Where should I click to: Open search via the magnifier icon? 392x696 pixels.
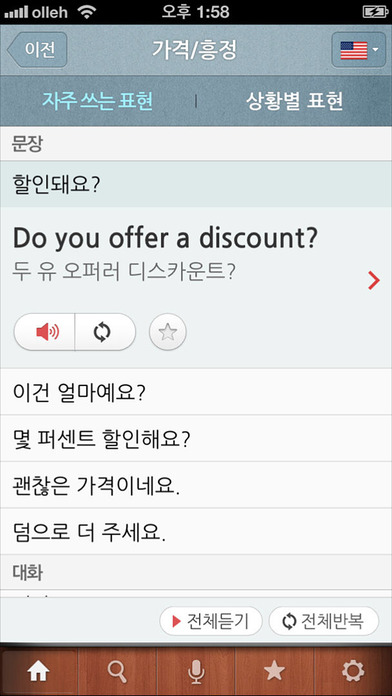point(117,671)
